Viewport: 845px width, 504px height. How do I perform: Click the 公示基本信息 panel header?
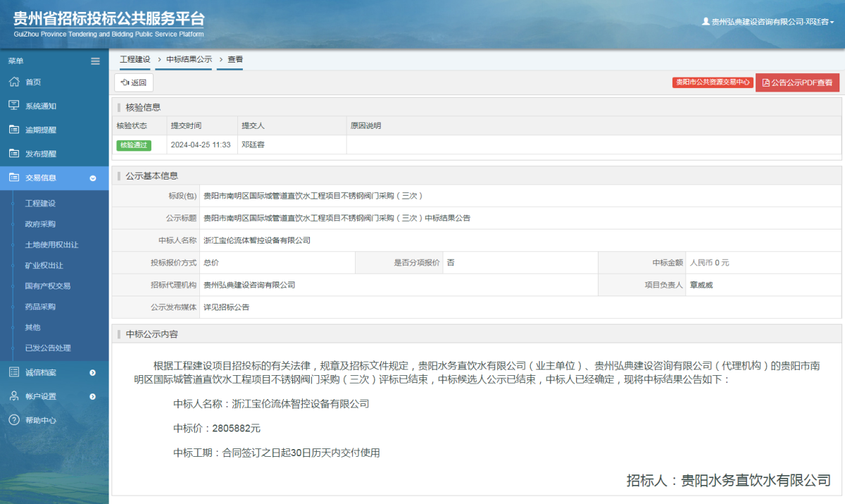point(477,175)
